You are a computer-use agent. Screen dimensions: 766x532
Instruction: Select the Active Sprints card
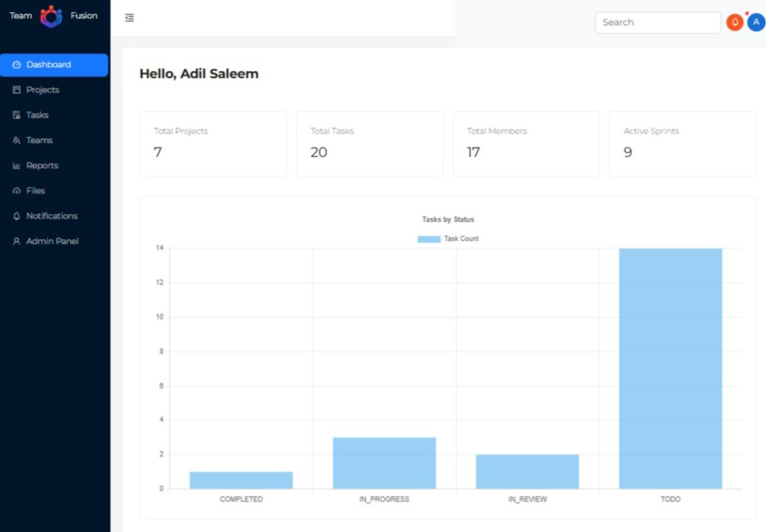[x=682, y=144]
